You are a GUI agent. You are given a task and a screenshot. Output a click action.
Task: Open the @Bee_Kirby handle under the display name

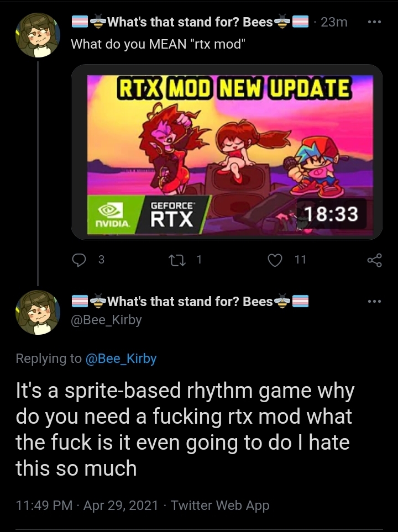[106, 320]
